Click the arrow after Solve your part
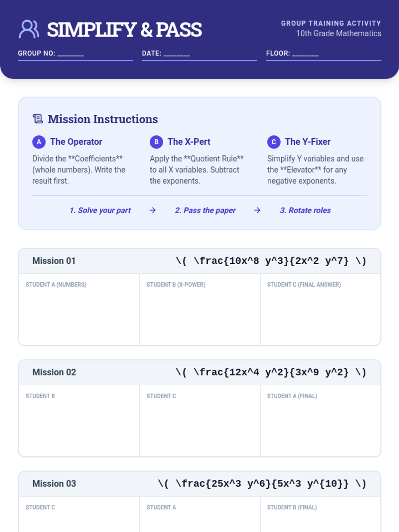This screenshot has width=399, height=532. pyautogui.click(x=153, y=210)
